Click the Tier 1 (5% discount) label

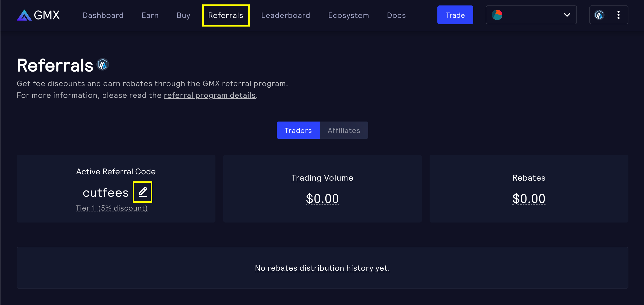pyautogui.click(x=112, y=208)
